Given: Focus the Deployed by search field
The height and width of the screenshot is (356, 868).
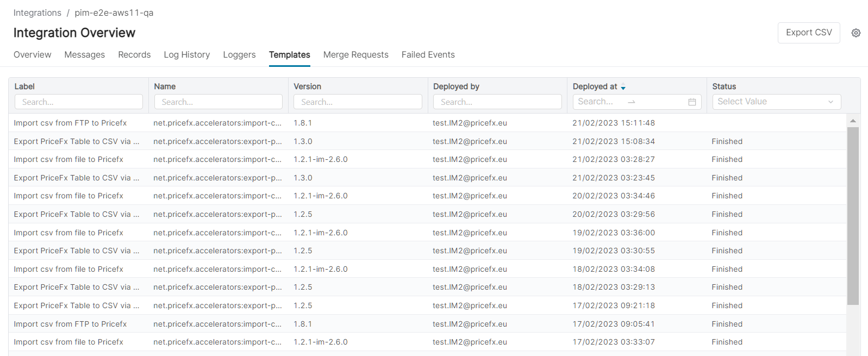Looking at the screenshot, I should [497, 102].
